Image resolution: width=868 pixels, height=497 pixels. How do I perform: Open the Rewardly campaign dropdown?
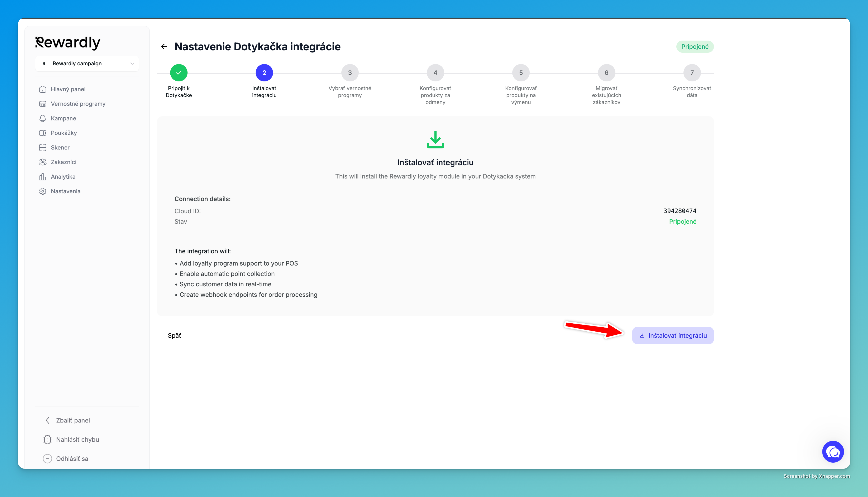coord(87,63)
